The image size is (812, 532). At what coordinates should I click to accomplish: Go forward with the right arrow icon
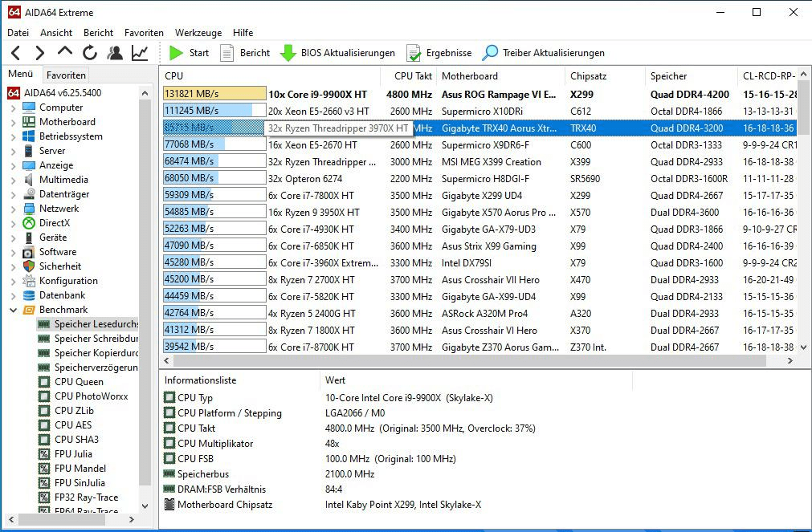tap(40, 53)
